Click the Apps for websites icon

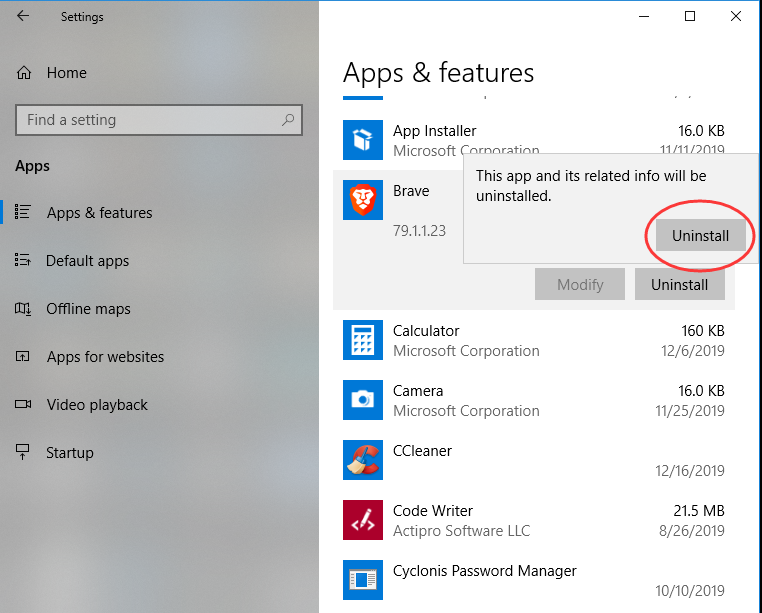(x=23, y=356)
